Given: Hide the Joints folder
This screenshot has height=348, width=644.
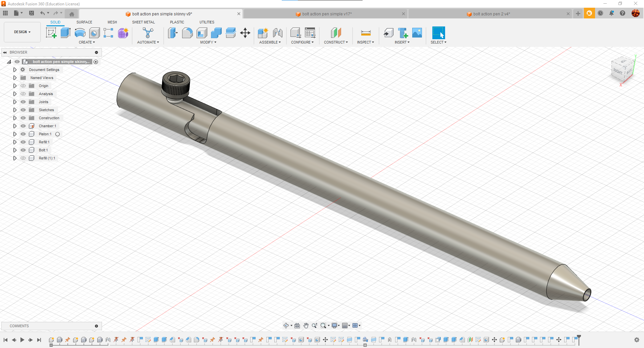Looking at the screenshot, I should [23, 102].
